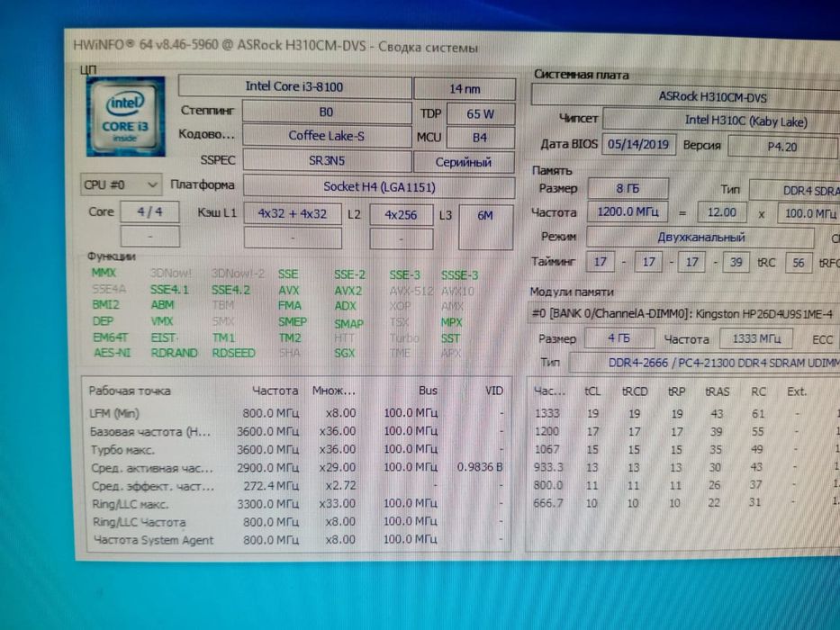Click the Частота column header
This screenshot has height=630, width=840.
275,391
